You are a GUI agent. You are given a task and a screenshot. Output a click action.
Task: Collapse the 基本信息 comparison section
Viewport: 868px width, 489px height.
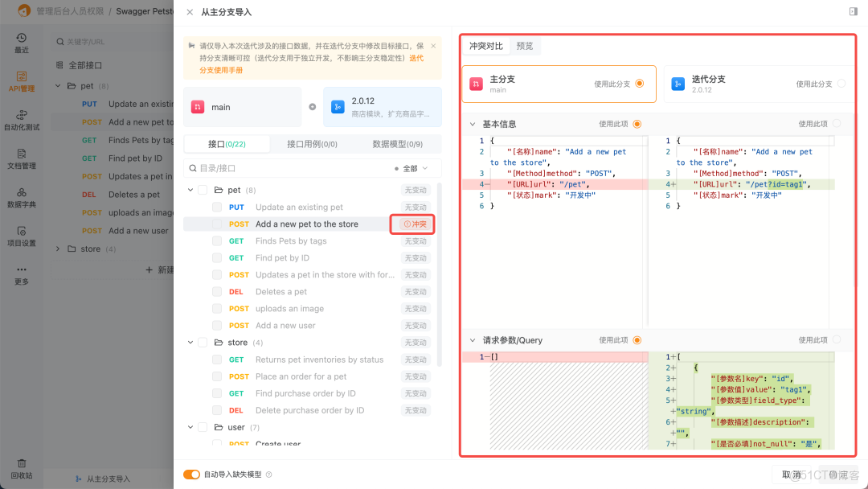(472, 124)
